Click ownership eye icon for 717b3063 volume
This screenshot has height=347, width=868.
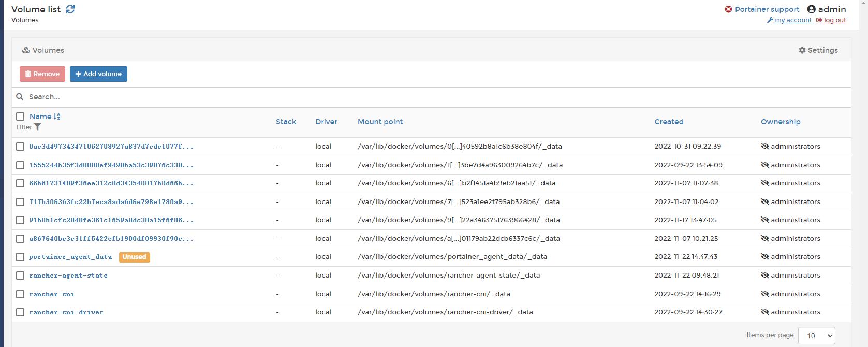pos(764,202)
